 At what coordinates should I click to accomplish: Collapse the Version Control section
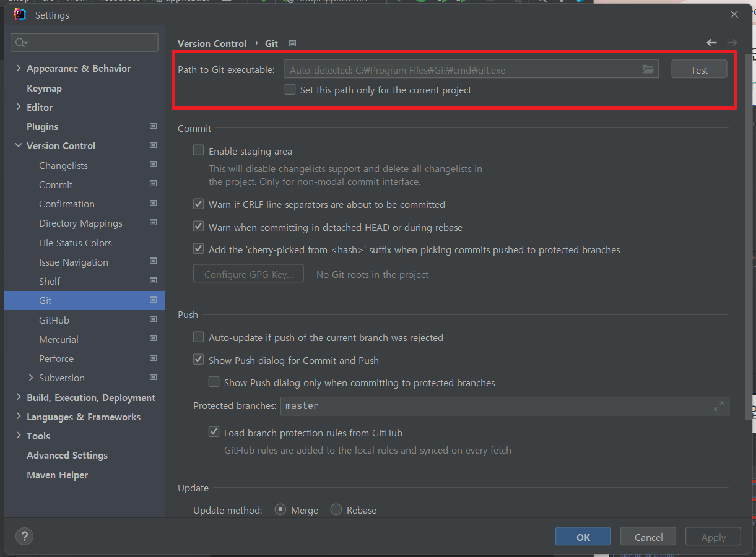19,145
